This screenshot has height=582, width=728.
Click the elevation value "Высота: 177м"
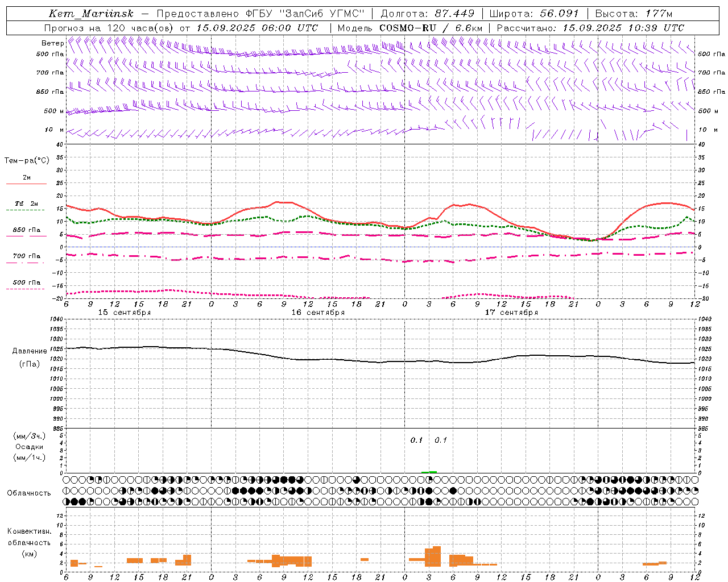click(634, 14)
